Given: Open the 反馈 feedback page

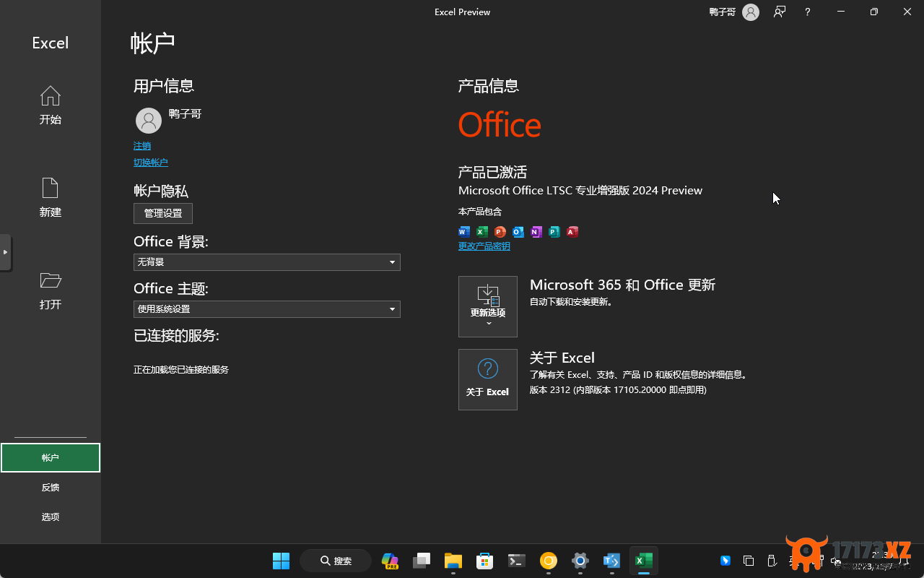Looking at the screenshot, I should (51, 488).
